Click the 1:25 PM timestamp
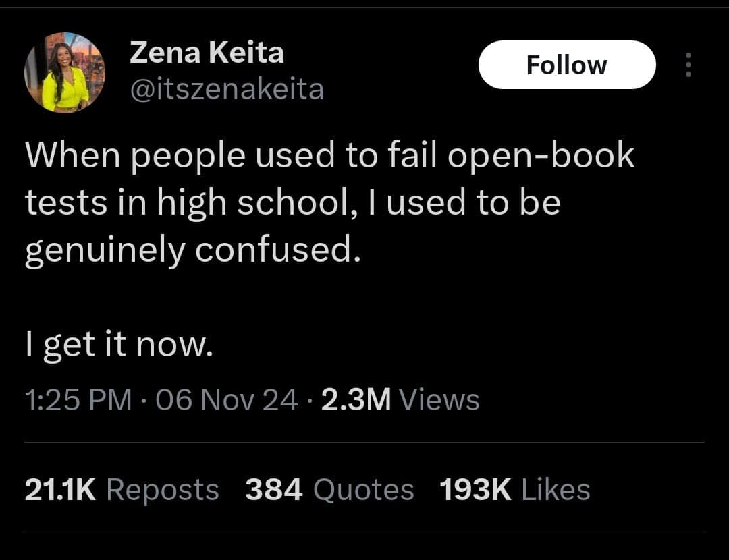The height and width of the screenshot is (560, 729). [x=78, y=400]
